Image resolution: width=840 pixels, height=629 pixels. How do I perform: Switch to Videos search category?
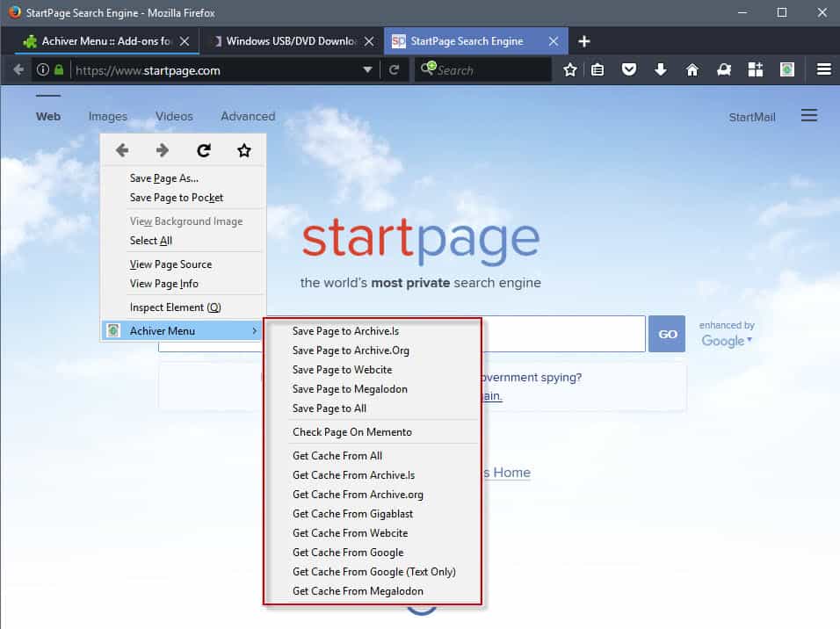click(x=174, y=116)
